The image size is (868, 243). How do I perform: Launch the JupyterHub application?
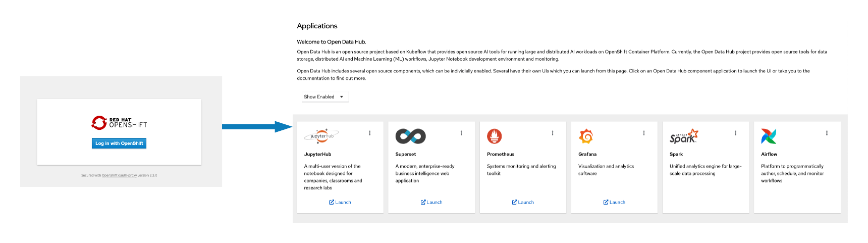[340, 203]
